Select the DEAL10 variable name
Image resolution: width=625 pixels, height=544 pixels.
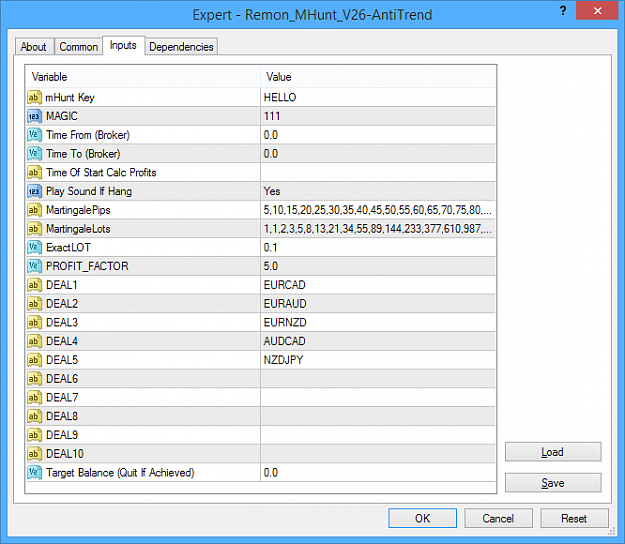click(65, 454)
